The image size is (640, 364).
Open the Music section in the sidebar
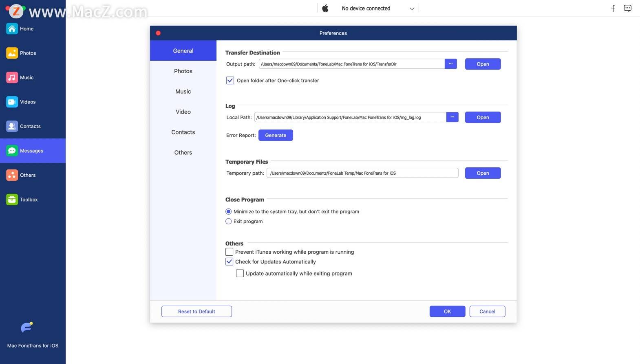point(33,77)
